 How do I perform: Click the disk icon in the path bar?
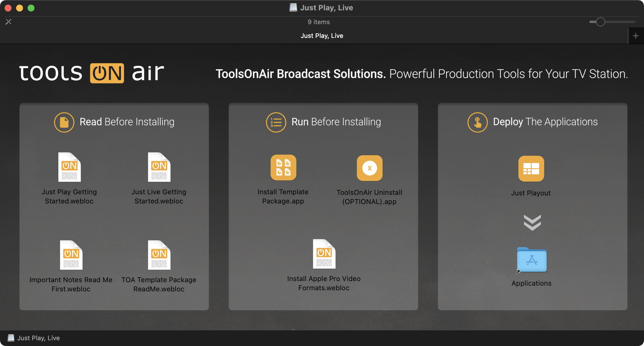11,338
